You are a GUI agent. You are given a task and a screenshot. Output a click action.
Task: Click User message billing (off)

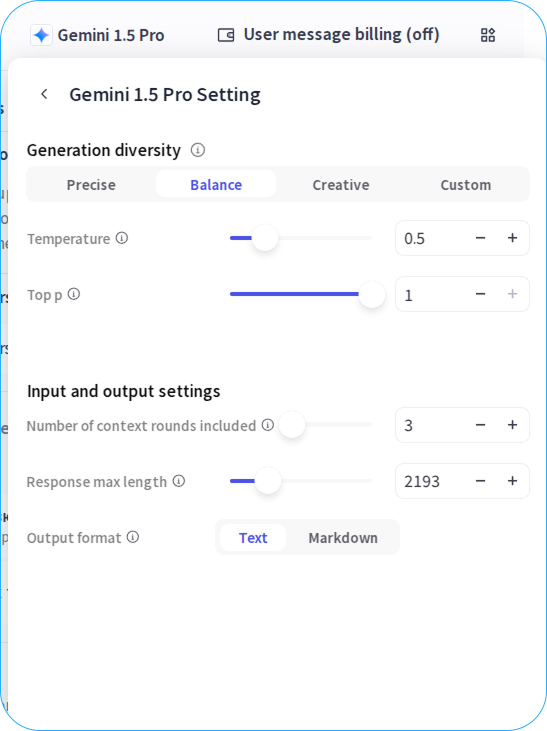(x=341, y=34)
